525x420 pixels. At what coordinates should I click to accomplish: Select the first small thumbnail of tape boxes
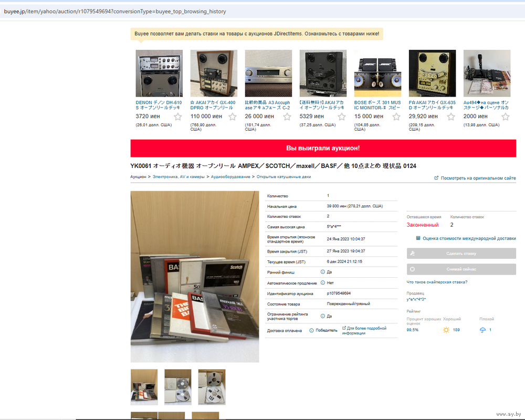pos(144,387)
